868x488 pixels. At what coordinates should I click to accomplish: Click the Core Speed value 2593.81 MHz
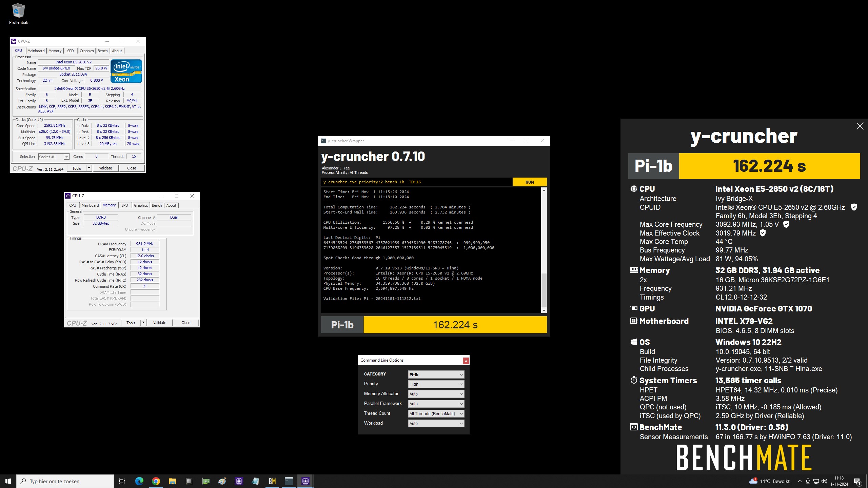tap(55, 125)
